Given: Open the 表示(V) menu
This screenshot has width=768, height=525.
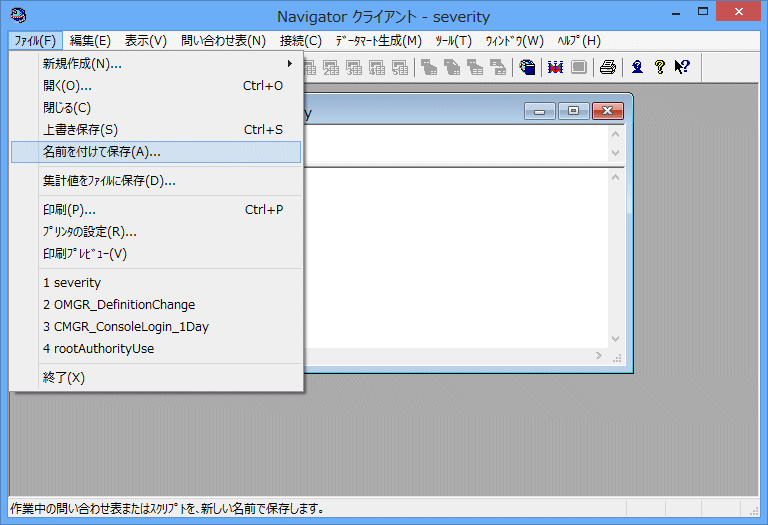Looking at the screenshot, I should pos(145,41).
